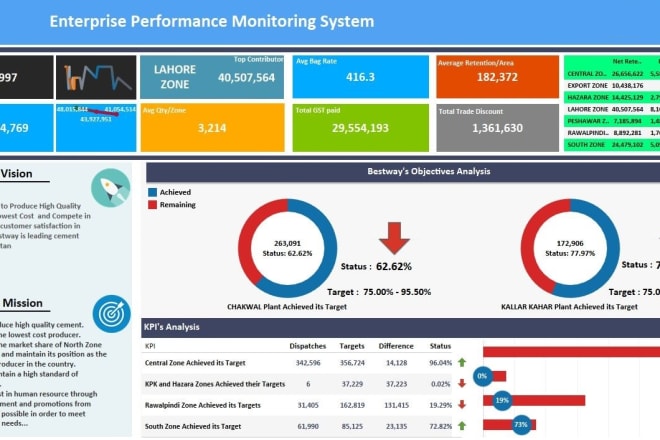
Task: Click the Status column header
Action: pos(440,346)
